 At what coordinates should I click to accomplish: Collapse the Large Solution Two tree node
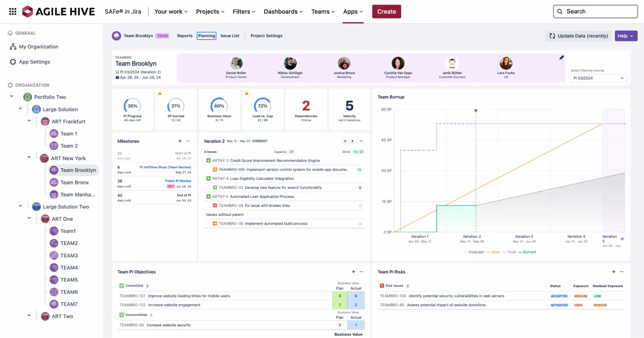(20, 206)
